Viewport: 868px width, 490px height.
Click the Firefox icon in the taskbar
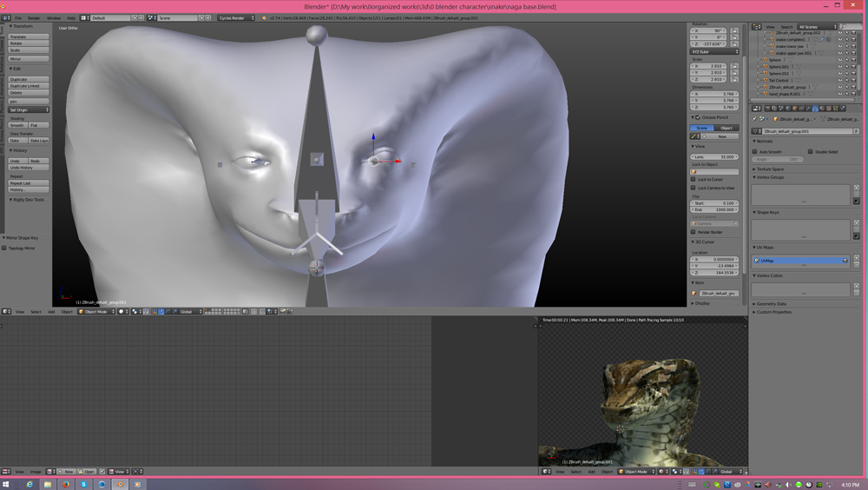click(x=66, y=484)
